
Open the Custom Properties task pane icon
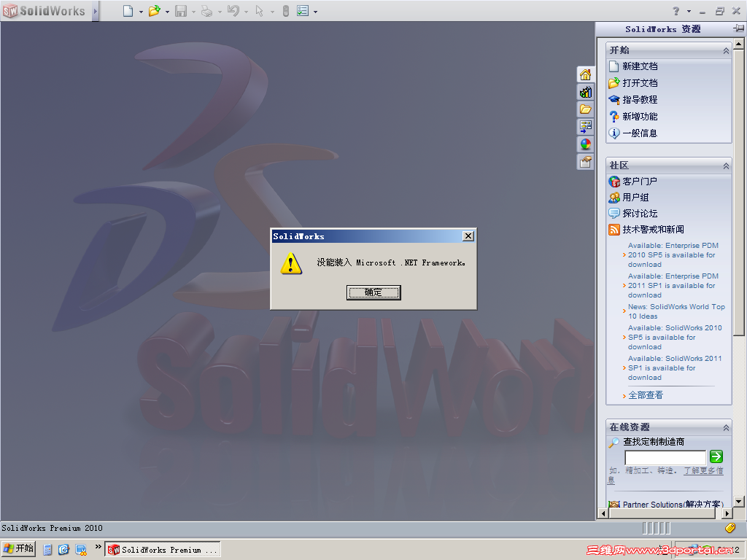[586, 162]
